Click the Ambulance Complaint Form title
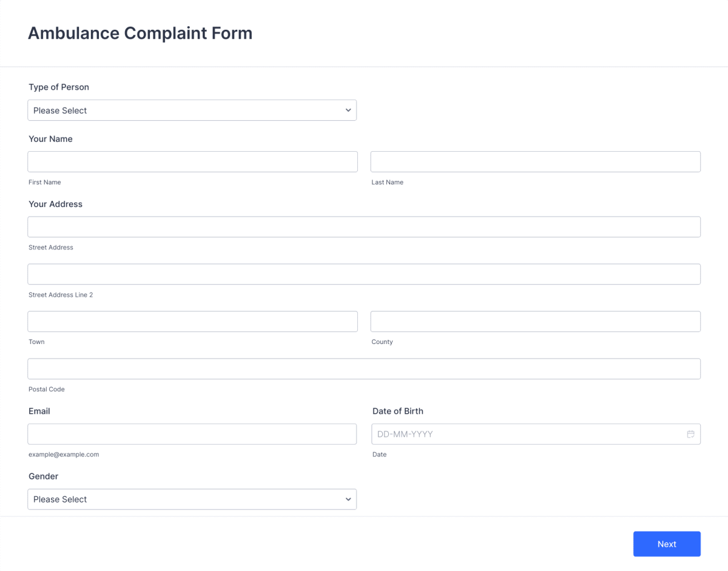728x571 pixels. tap(140, 33)
